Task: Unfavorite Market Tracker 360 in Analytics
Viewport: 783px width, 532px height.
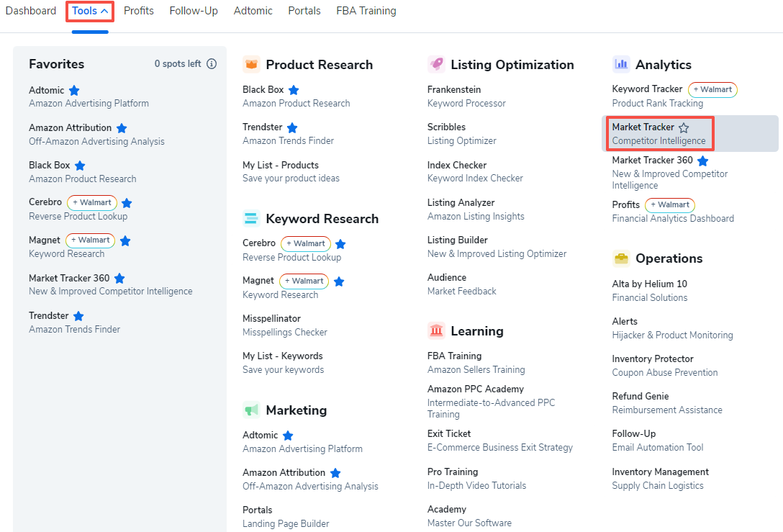Action: 703,161
